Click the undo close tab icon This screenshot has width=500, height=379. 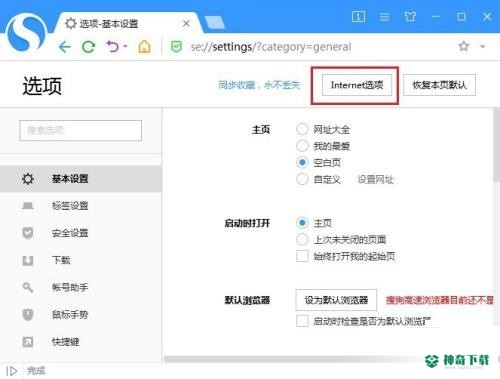coord(112,46)
